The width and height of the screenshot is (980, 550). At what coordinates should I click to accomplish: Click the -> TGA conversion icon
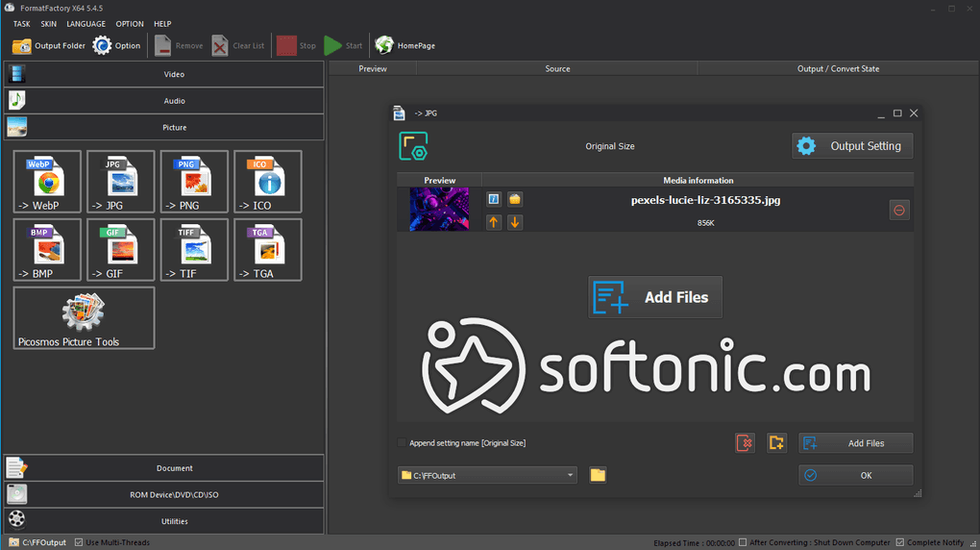click(268, 250)
